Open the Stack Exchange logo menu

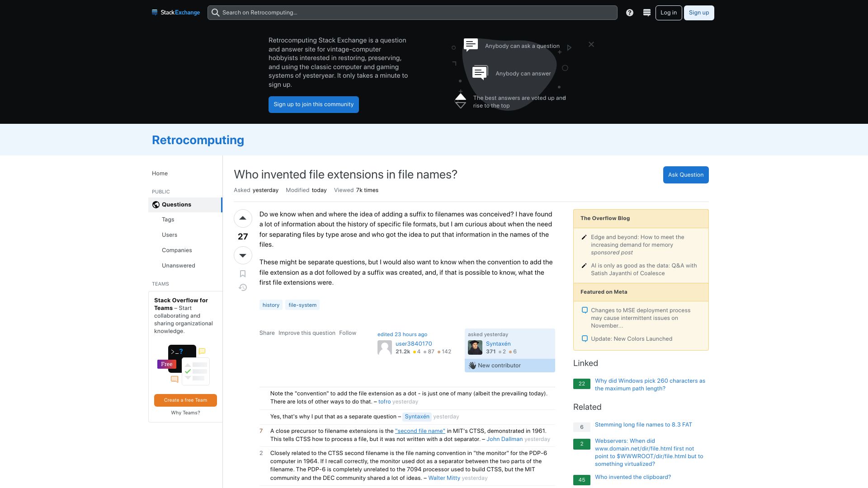tap(176, 13)
